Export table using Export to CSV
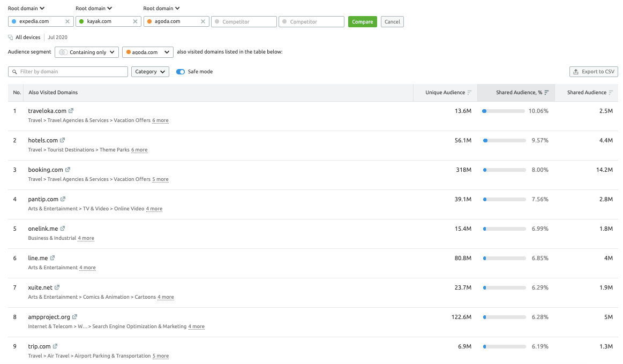 click(594, 72)
